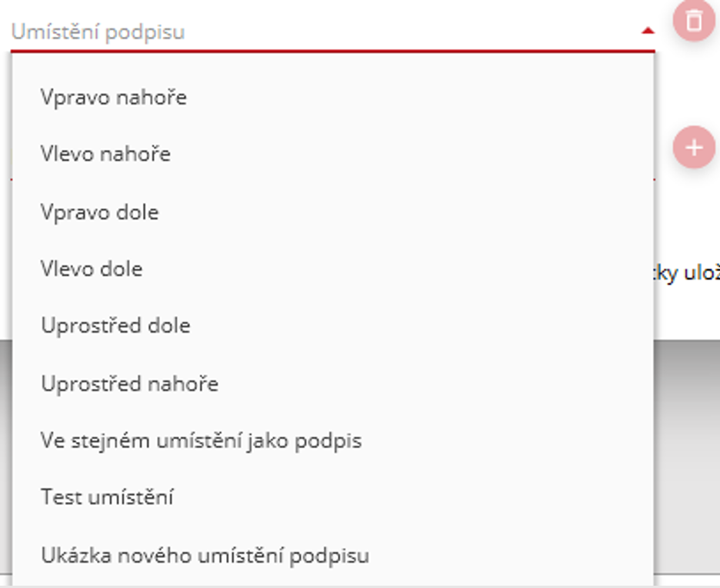Set placement to top-left, Vlevo nahoře

pyautogui.click(x=105, y=154)
